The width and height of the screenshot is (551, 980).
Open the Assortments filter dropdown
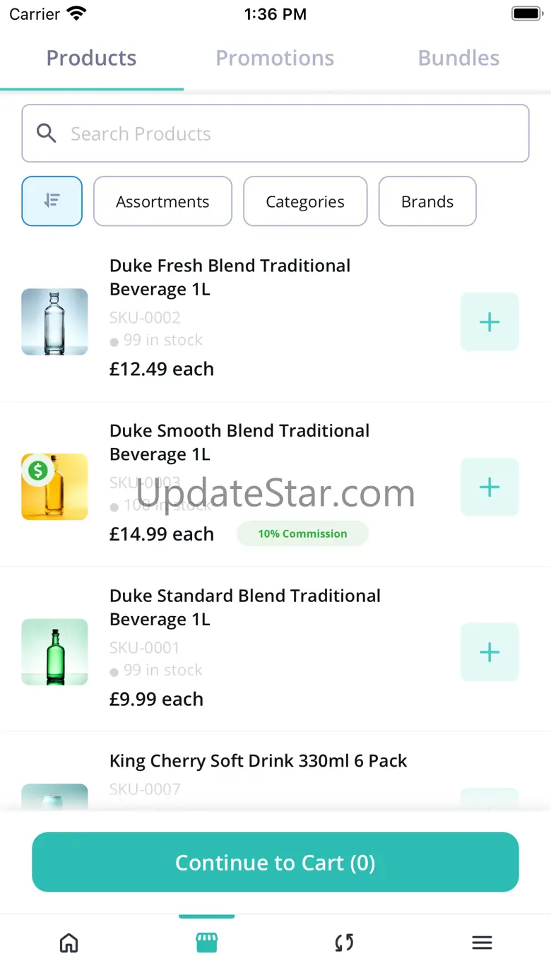(162, 201)
